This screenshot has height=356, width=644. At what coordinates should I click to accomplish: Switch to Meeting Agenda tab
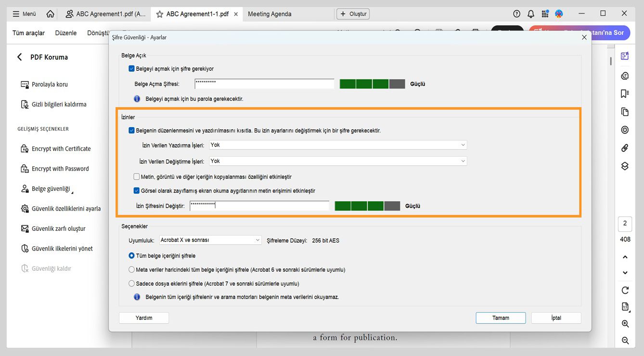click(x=270, y=14)
